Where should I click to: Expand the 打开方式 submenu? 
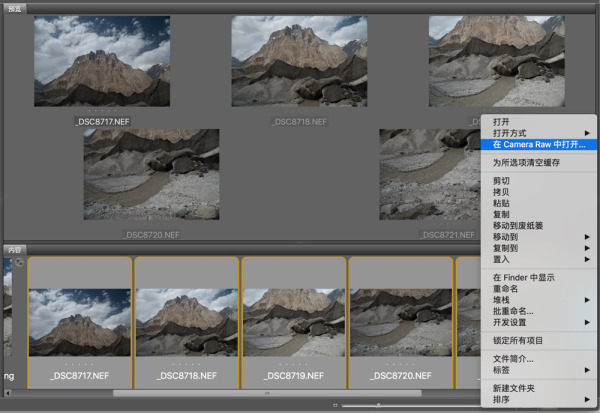click(x=538, y=133)
